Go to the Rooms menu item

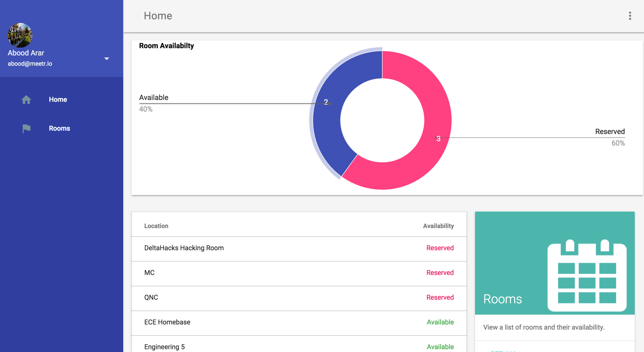[59, 128]
